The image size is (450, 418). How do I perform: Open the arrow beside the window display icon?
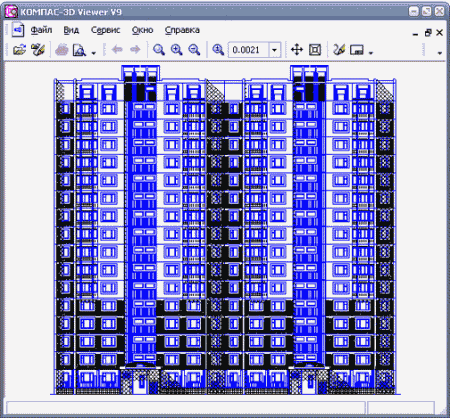click(x=371, y=53)
